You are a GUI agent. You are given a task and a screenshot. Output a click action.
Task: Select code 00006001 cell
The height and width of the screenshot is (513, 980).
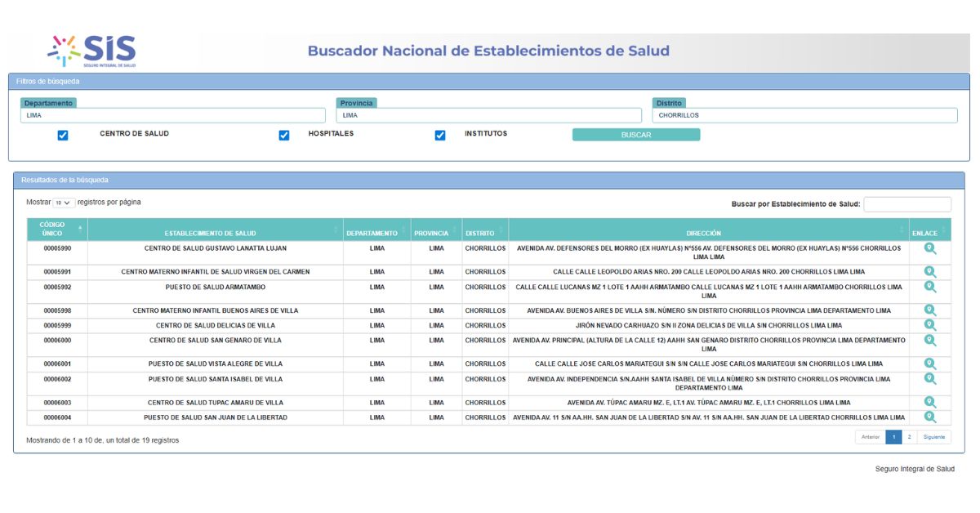pos(57,364)
